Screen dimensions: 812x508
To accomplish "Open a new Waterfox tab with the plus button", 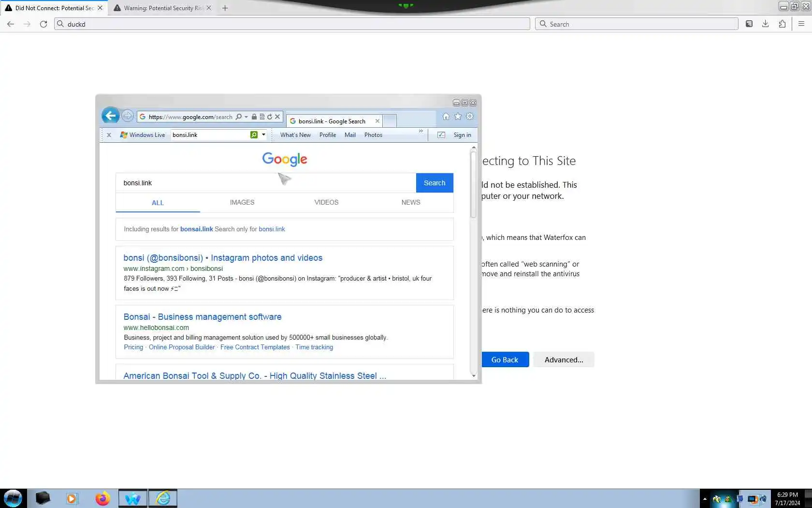I will [x=225, y=8].
